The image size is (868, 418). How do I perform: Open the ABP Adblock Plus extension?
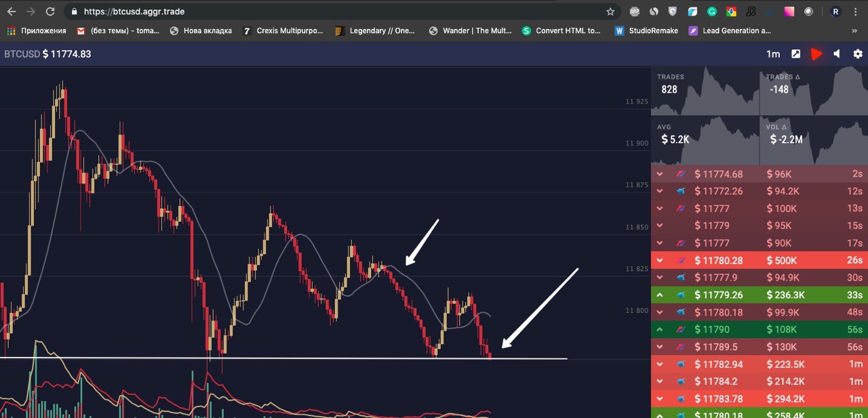click(x=635, y=12)
